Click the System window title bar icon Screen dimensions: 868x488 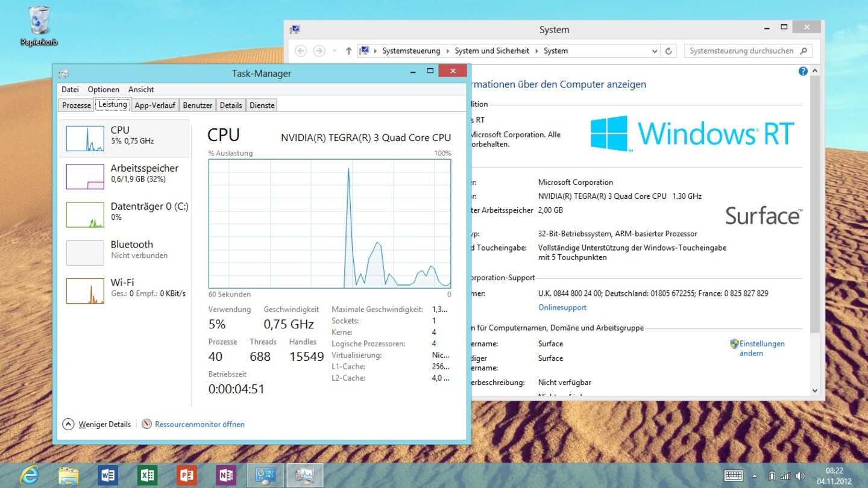click(x=295, y=30)
